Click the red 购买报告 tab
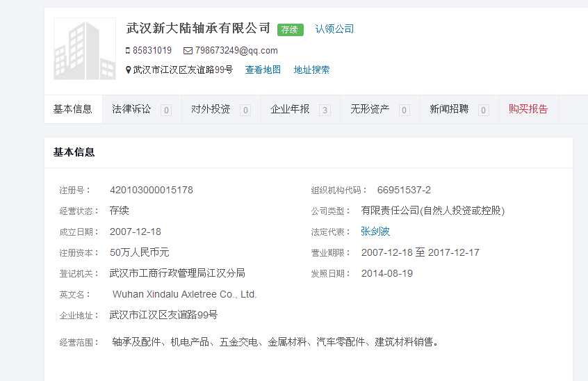The width and height of the screenshot is (588, 381). pyautogui.click(x=528, y=109)
